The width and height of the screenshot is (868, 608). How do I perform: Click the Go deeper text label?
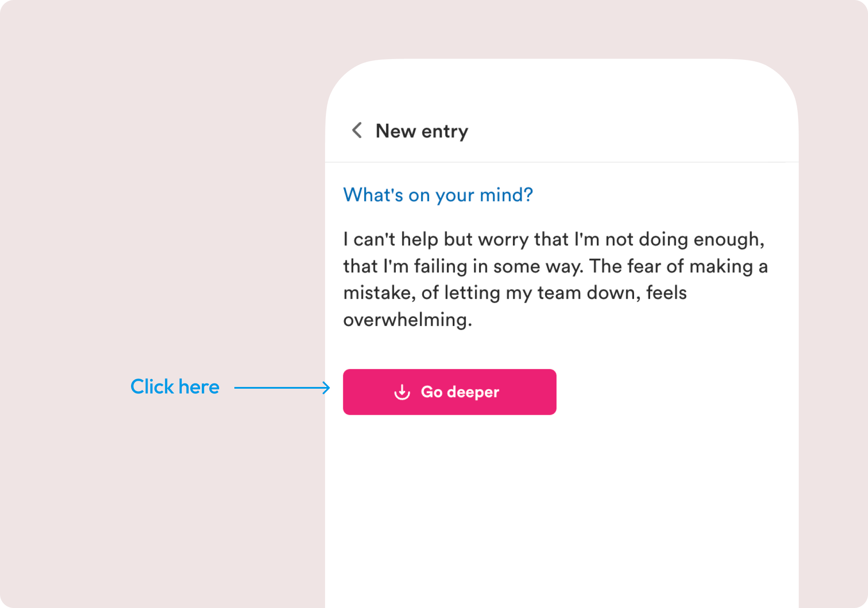460,392
